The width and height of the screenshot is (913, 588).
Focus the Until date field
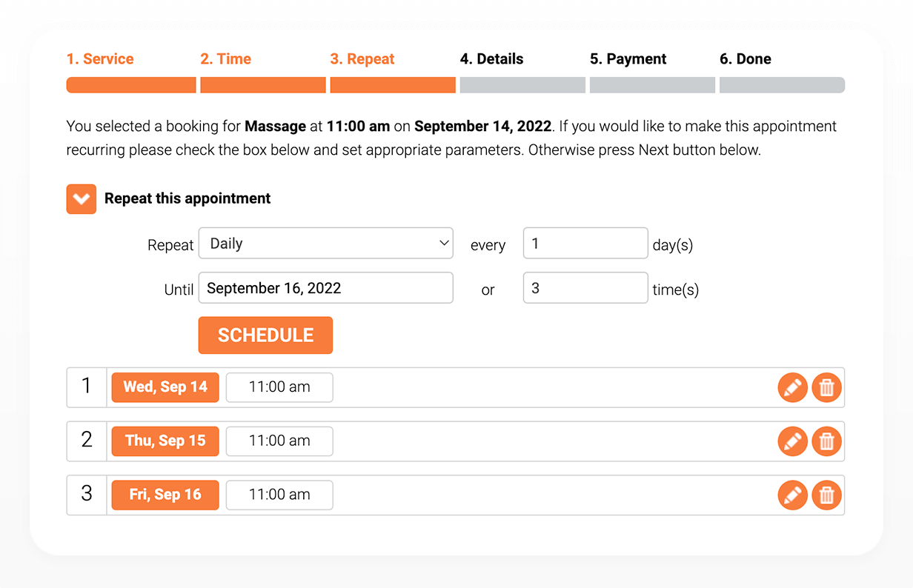tap(326, 288)
